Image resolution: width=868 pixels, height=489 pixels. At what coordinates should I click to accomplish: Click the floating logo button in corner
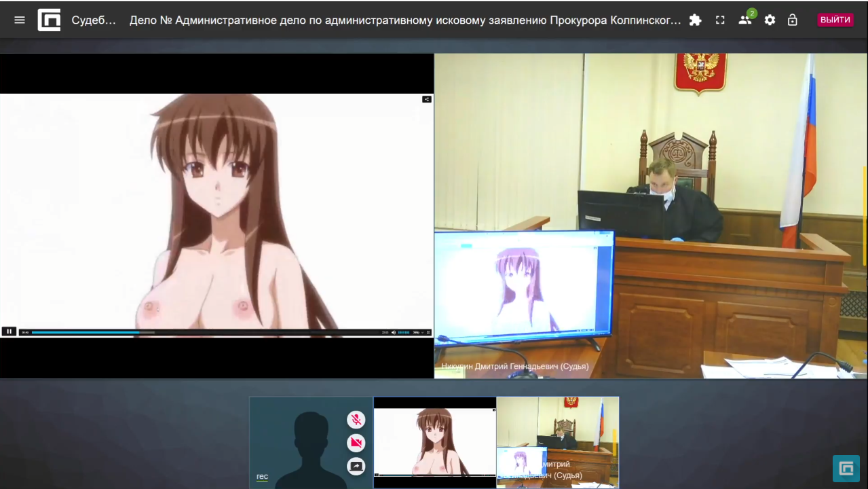coord(846,469)
